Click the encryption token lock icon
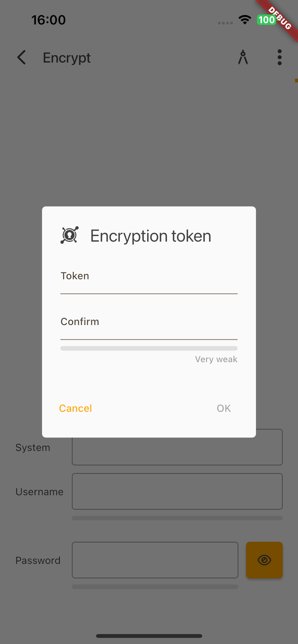 coord(70,235)
